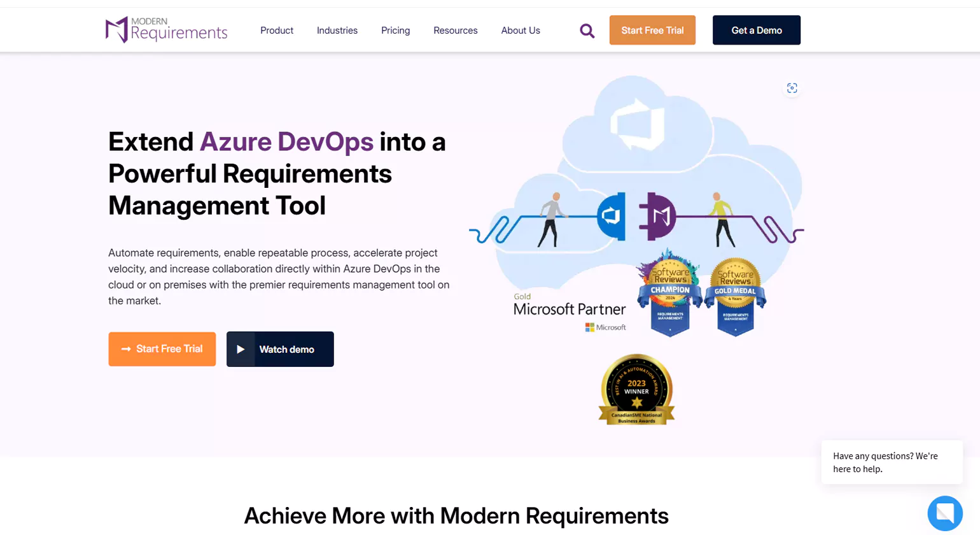Click the visual search lens icon on the hero image
This screenshot has width=980, height=535.
792,88
